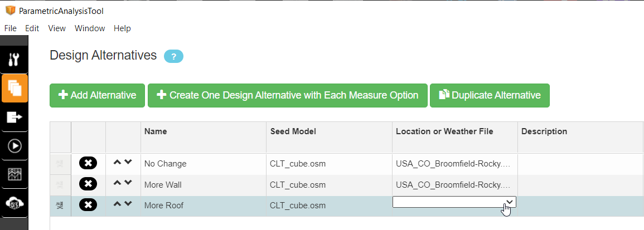The image size is (644, 230).
Task: Open the Reports chart icon in sidebar
Action: [14, 175]
